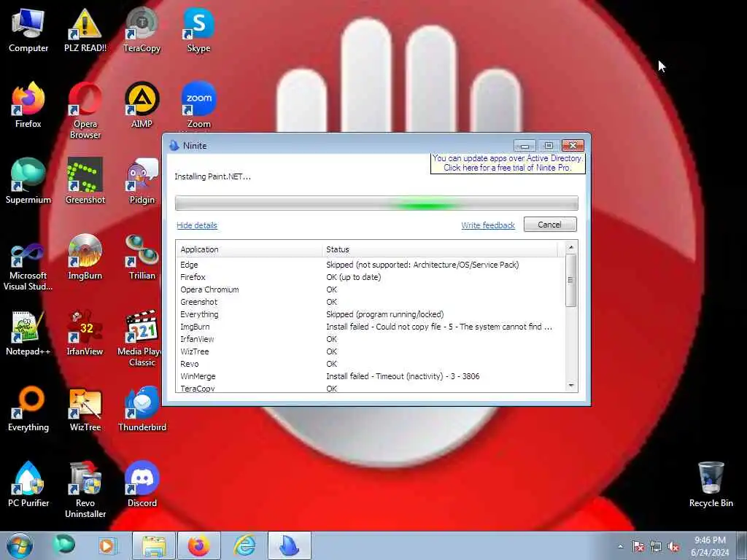
Task: Open the Trillian desktop shortcut
Action: tap(142, 257)
